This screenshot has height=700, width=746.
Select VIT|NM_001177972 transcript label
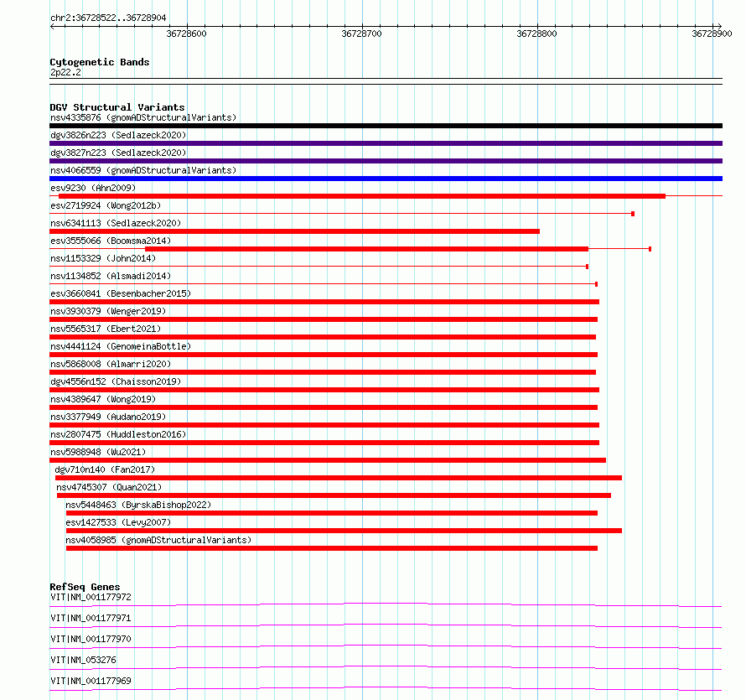coord(91,597)
